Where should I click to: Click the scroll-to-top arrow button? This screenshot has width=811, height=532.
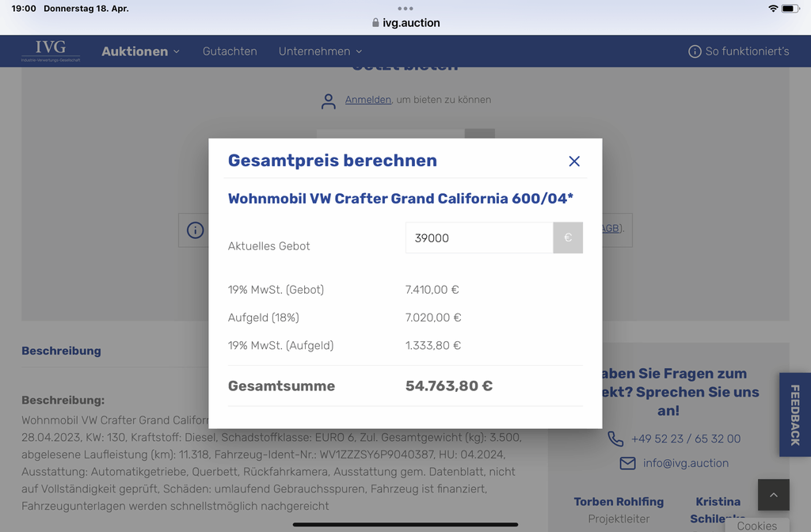pos(774,495)
